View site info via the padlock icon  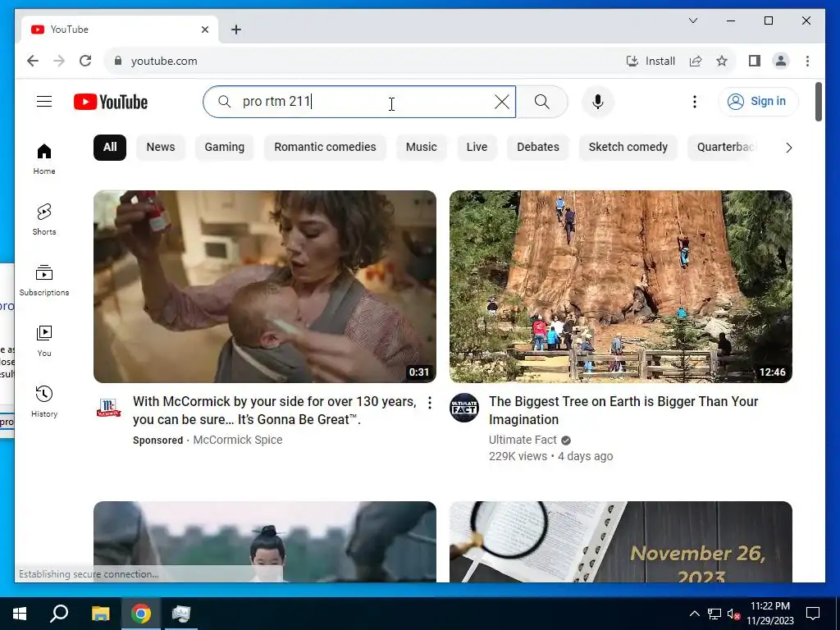point(118,61)
